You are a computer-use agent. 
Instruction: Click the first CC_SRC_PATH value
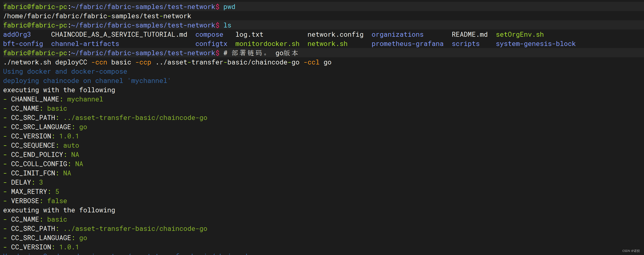tap(135, 118)
